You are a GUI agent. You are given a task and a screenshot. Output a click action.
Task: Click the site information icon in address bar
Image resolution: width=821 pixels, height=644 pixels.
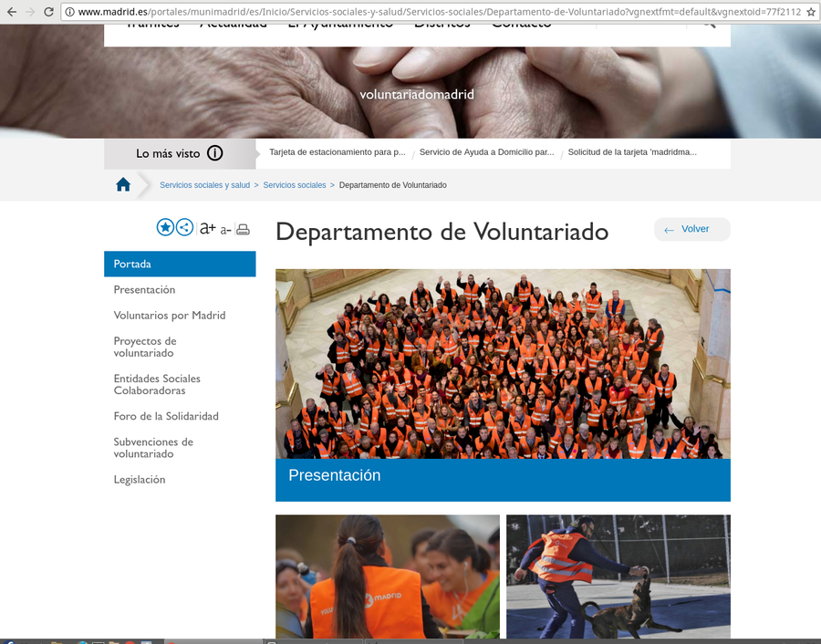pos(69,12)
